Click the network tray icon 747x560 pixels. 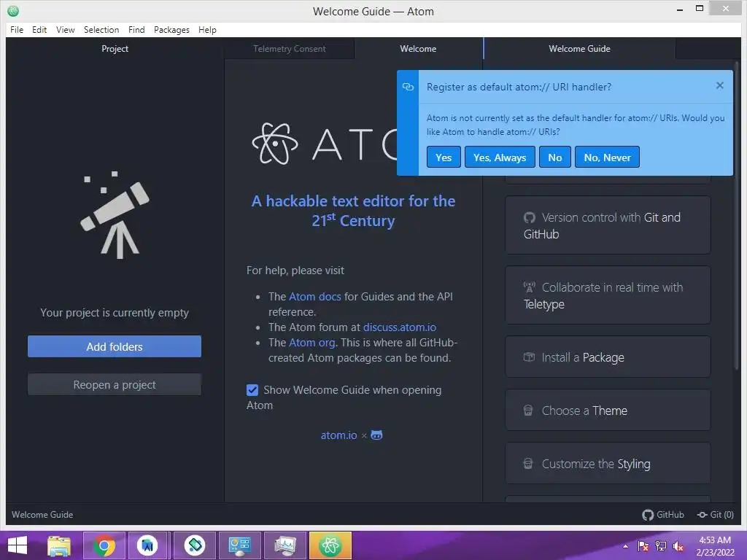pyautogui.click(x=661, y=546)
